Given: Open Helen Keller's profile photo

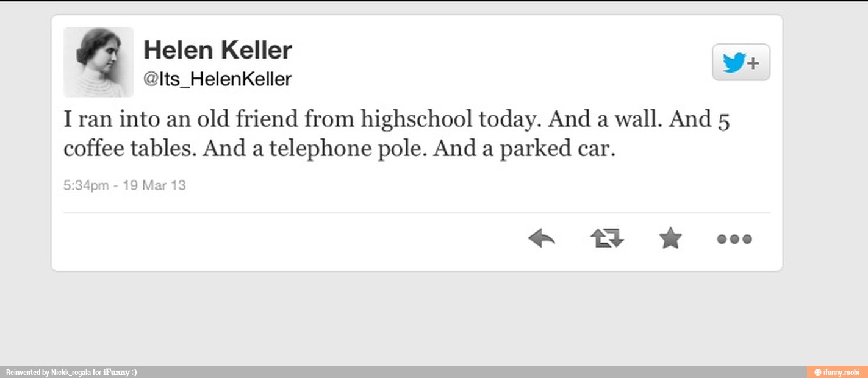Looking at the screenshot, I should click(98, 62).
